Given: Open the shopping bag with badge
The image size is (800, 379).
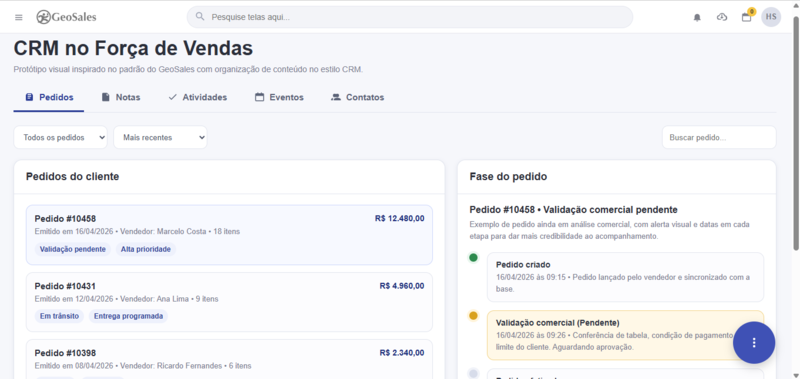Looking at the screenshot, I should click(x=747, y=16).
